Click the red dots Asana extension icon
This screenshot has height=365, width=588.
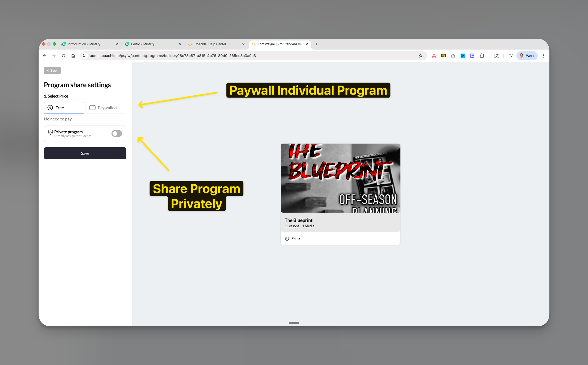pyautogui.click(x=434, y=56)
